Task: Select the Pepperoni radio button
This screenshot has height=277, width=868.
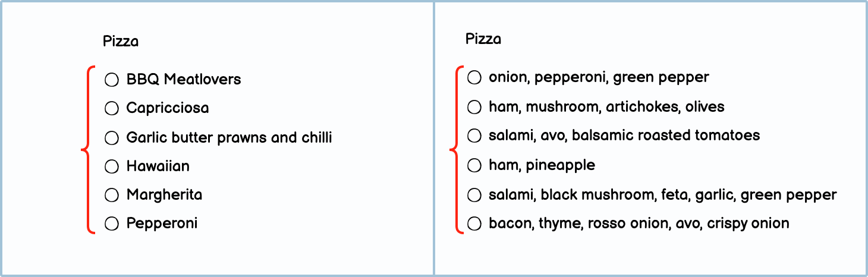Action: [112, 224]
